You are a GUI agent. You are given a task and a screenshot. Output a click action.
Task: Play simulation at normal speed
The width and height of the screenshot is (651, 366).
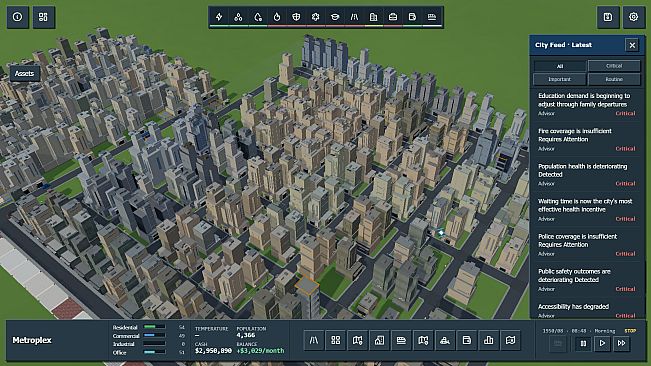pos(602,344)
